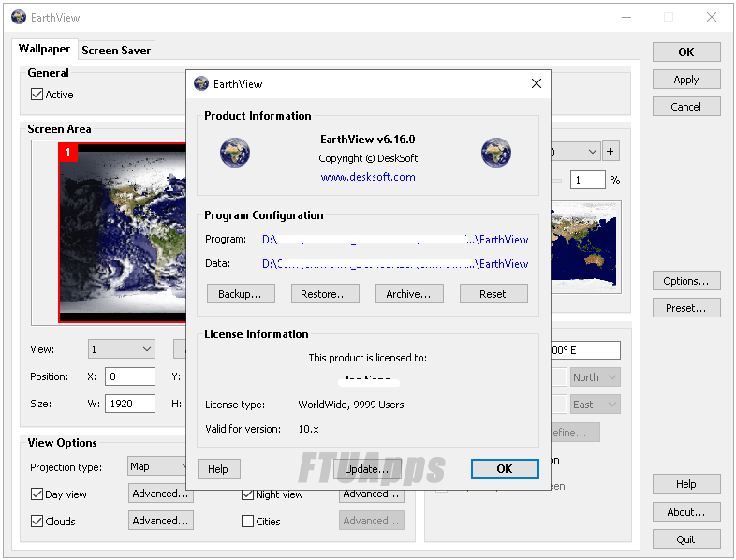736x560 pixels.
Task: Close the EarthView about dialog
Action: click(536, 83)
